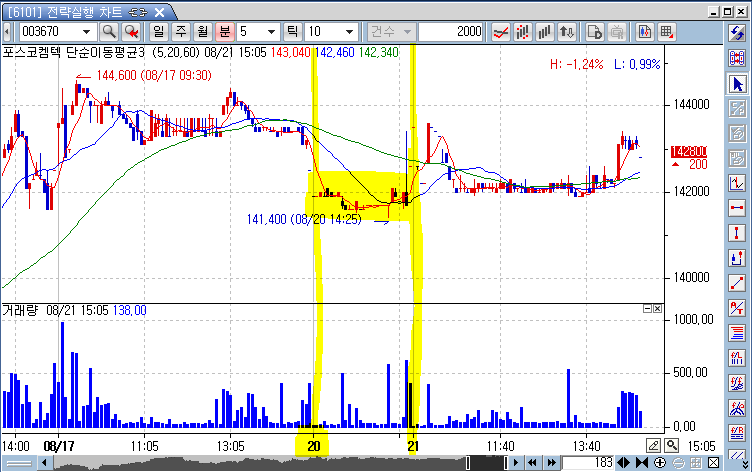Viewport: 752px width, 472px height.
Task: Click the print icon in top toolbar
Action: 617,31
